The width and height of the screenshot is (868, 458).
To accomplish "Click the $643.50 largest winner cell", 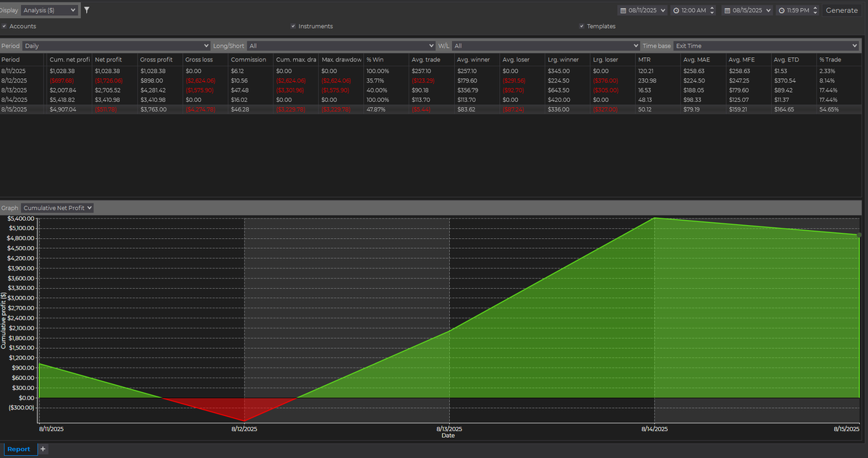I will (x=558, y=90).
